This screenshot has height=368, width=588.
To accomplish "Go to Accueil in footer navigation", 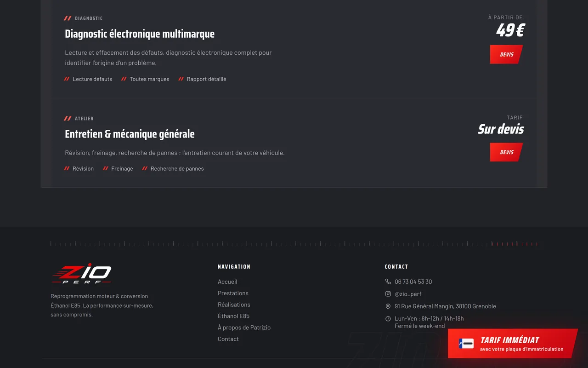I will pyautogui.click(x=227, y=282).
